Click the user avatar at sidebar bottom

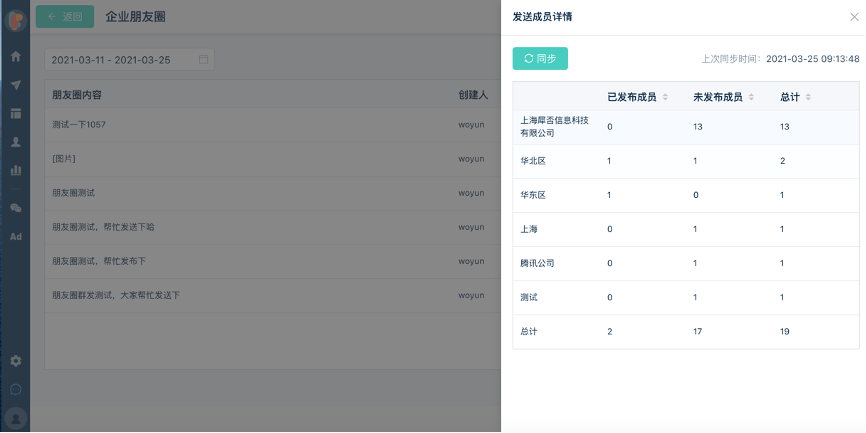16,418
